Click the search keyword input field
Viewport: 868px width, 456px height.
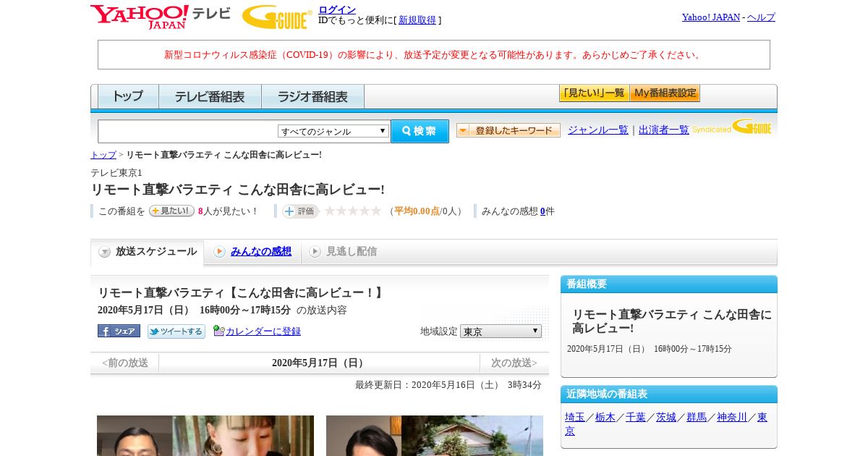[188, 131]
